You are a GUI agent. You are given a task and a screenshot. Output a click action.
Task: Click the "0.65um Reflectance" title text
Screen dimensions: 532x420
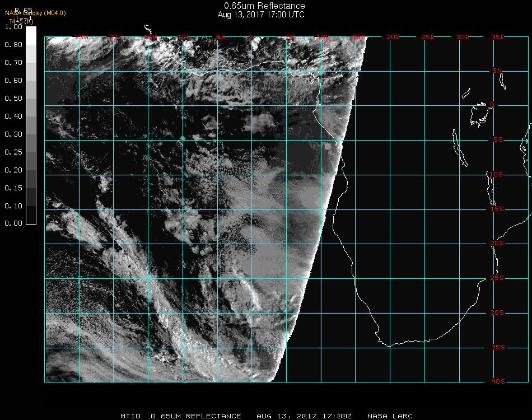(x=264, y=6)
